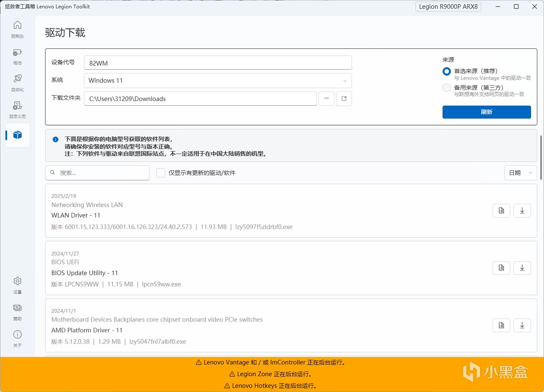The width and height of the screenshot is (544, 392).
Task: Open the 自动化 automation page
Action: 18,83
